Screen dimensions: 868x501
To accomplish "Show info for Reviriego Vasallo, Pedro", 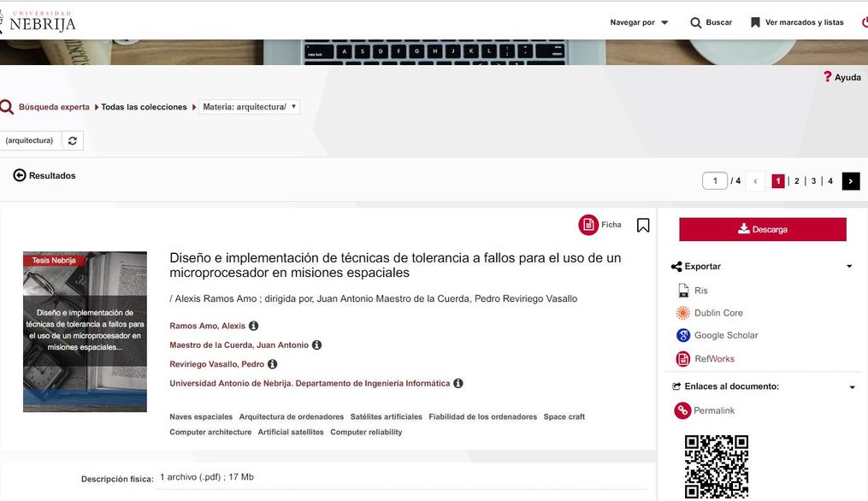I will [272, 364].
